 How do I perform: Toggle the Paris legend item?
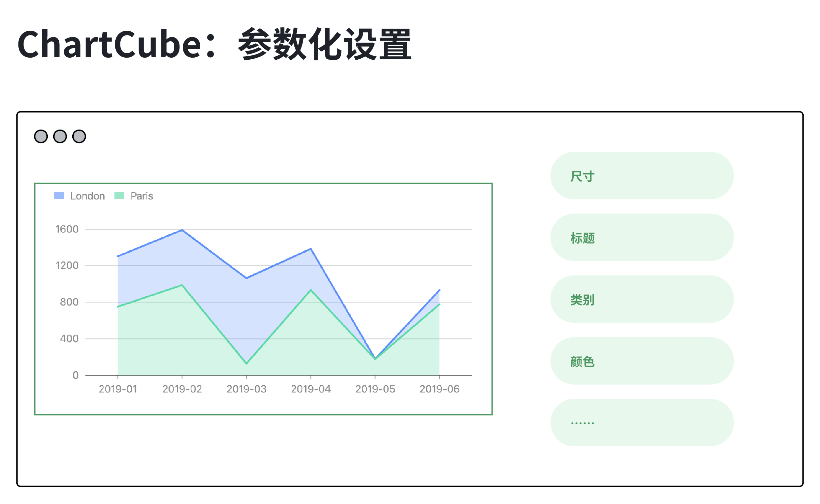(134, 196)
